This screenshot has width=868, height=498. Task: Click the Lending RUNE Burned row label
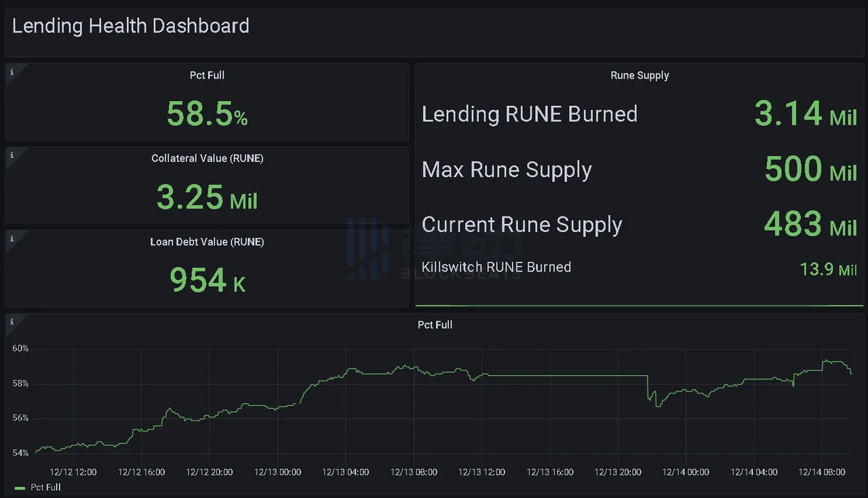click(529, 114)
